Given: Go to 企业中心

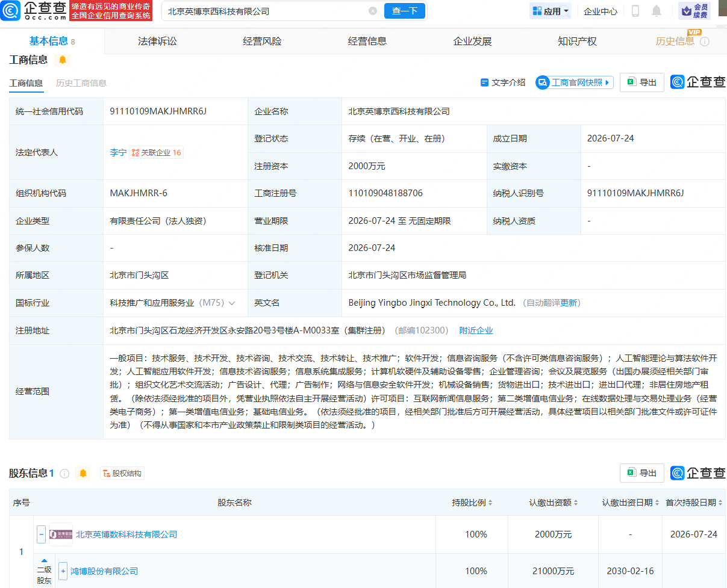Looking at the screenshot, I should [601, 11].
